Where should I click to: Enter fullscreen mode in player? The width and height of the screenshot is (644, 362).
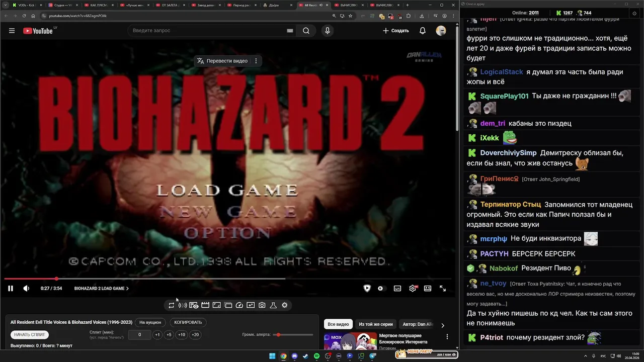(x=443, y=289)
